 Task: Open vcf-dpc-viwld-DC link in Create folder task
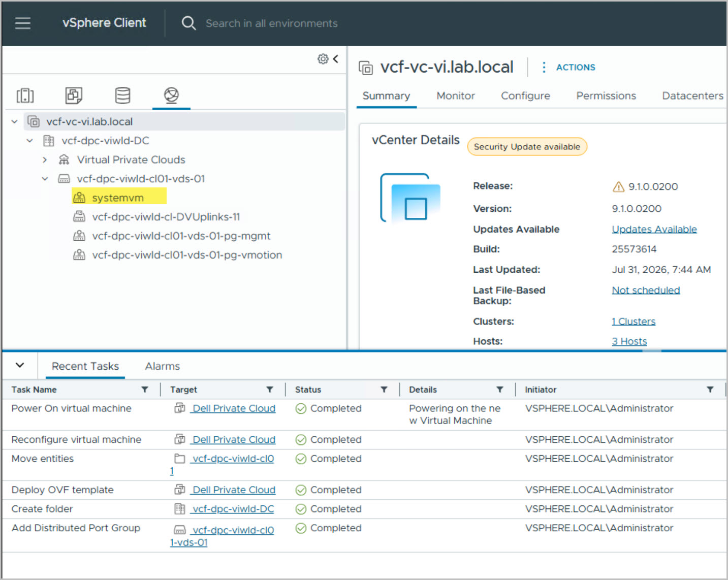pyautogui.click(x=233, y=509)
